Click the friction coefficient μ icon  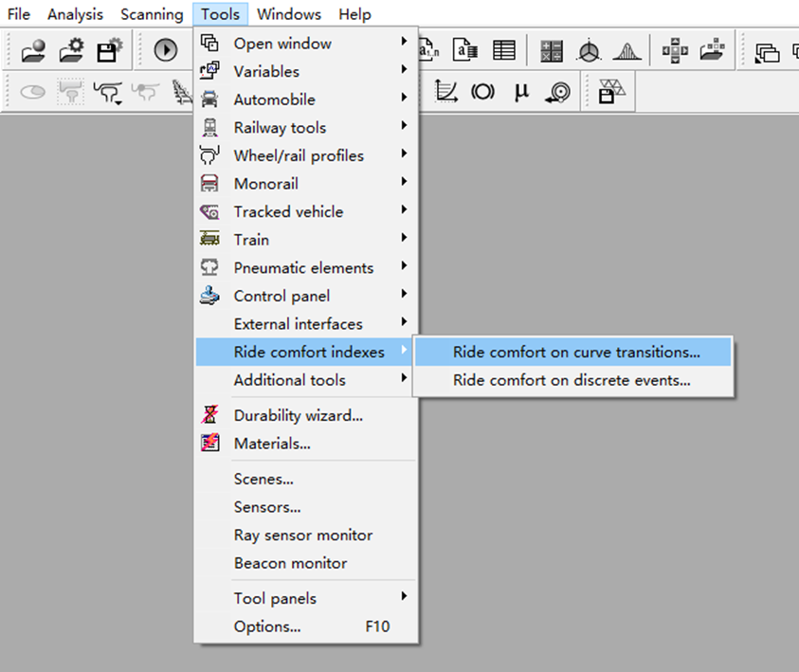pos(521,92)
